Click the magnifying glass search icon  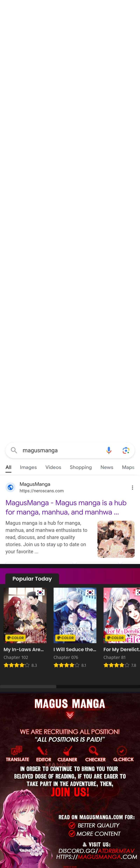pyautogui.click(x=14, y=450)
